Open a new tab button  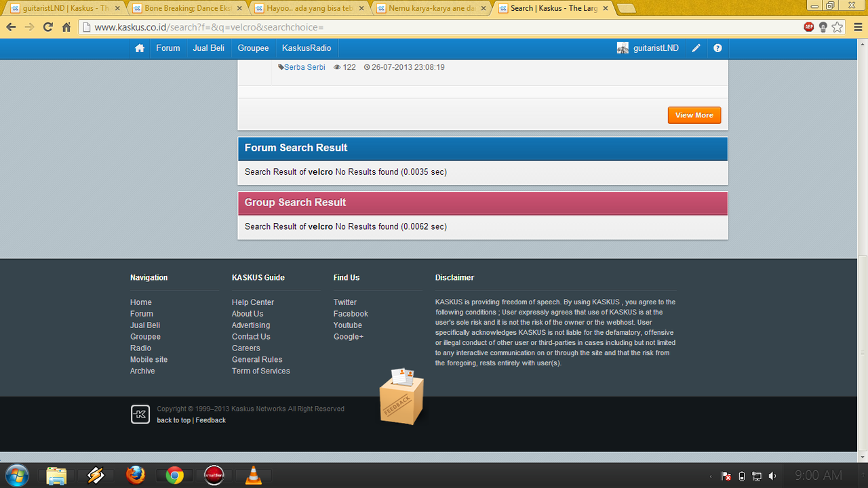(x=627, y=8)
